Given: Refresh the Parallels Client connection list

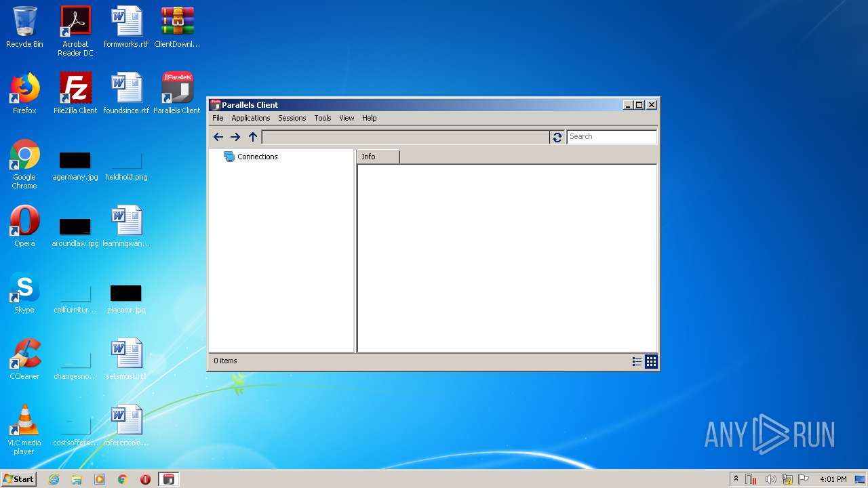Looking at the screenshot, I should (x=557, y=137).
